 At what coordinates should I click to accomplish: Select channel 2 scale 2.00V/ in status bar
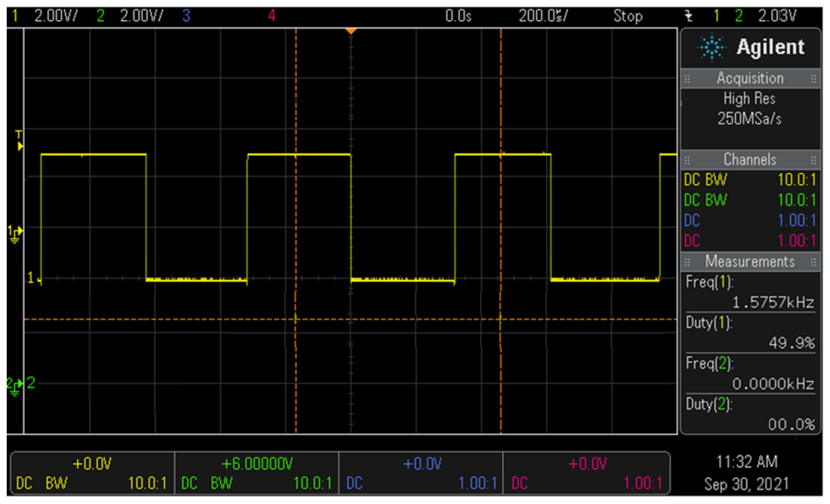point(142,16)
